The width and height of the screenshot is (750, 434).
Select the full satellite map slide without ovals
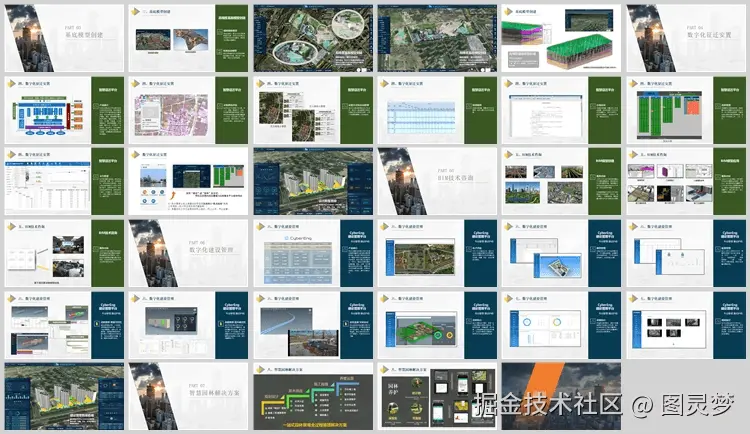[437, 38]
